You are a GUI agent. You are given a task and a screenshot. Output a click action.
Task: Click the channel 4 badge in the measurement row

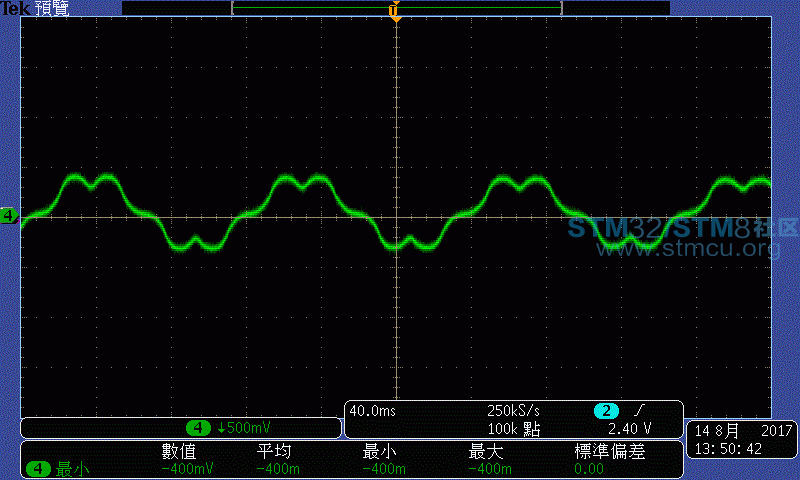click(38, 469)
